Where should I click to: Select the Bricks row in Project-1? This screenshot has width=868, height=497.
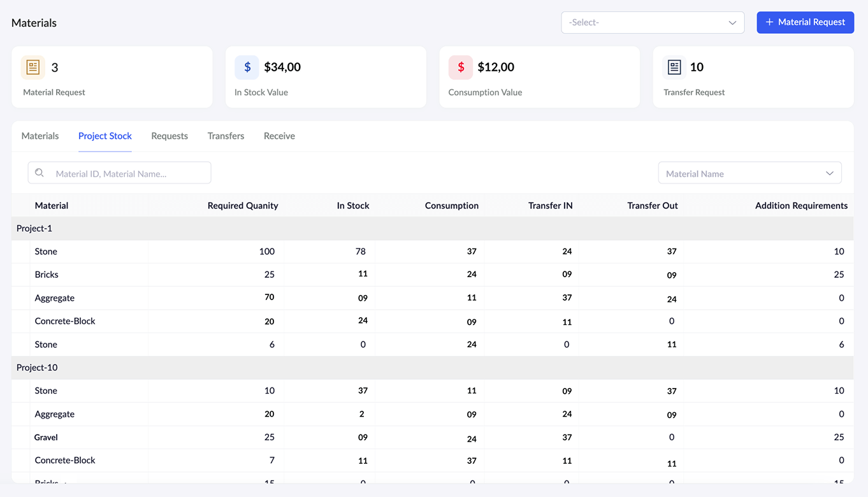(47, 275)
